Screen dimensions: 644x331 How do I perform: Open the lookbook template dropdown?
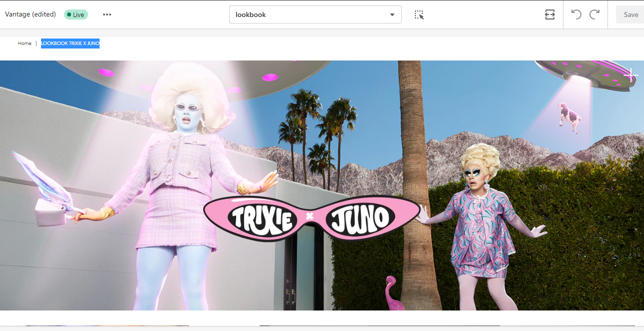coord(315,14)
